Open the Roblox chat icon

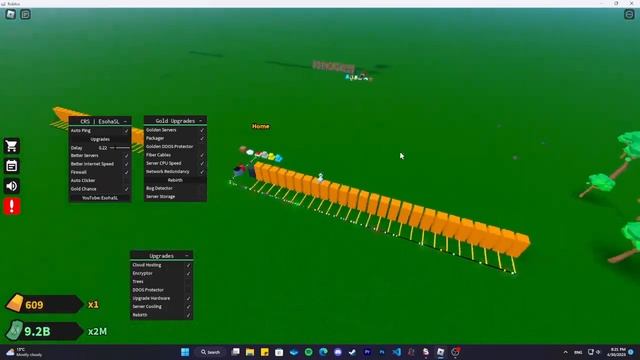[25, 14]
